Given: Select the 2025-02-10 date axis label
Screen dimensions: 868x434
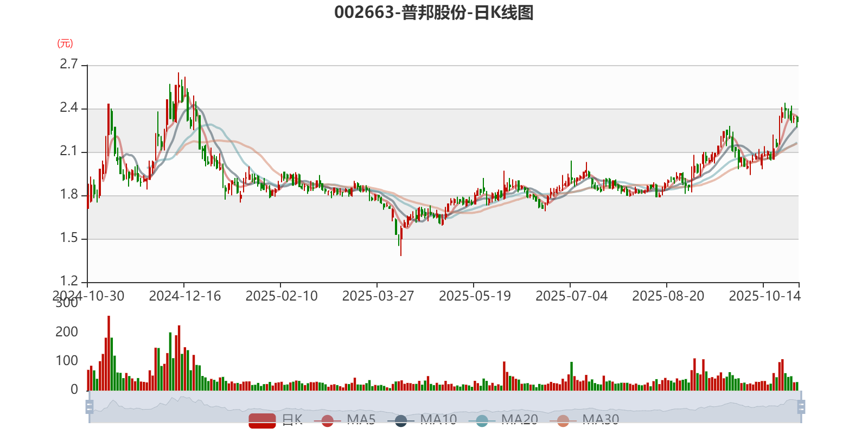Looking at the screenshot, I should (x=282, y=296).
